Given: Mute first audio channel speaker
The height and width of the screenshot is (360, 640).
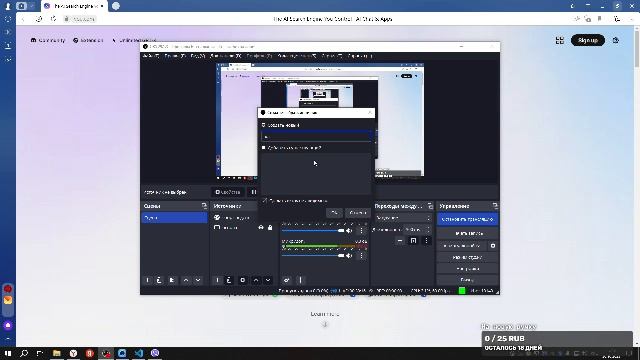Looking at the screenshot, I should (x=349, y=231).
